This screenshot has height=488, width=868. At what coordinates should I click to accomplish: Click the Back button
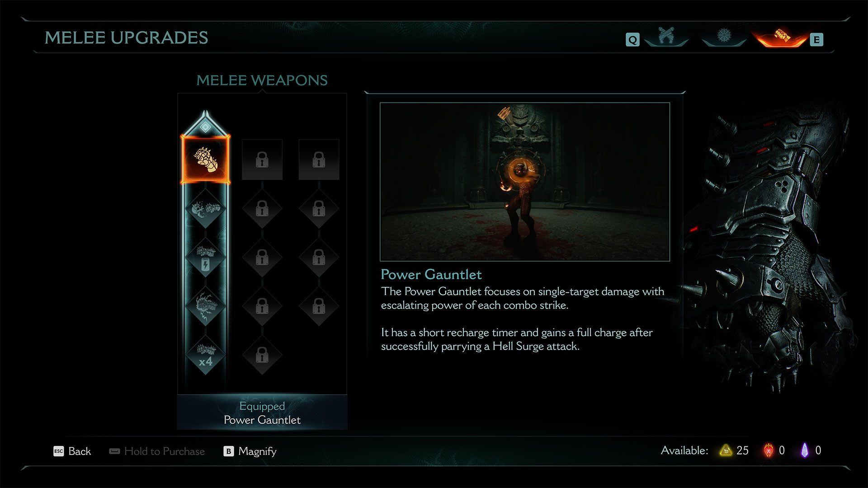coord(72,451)
